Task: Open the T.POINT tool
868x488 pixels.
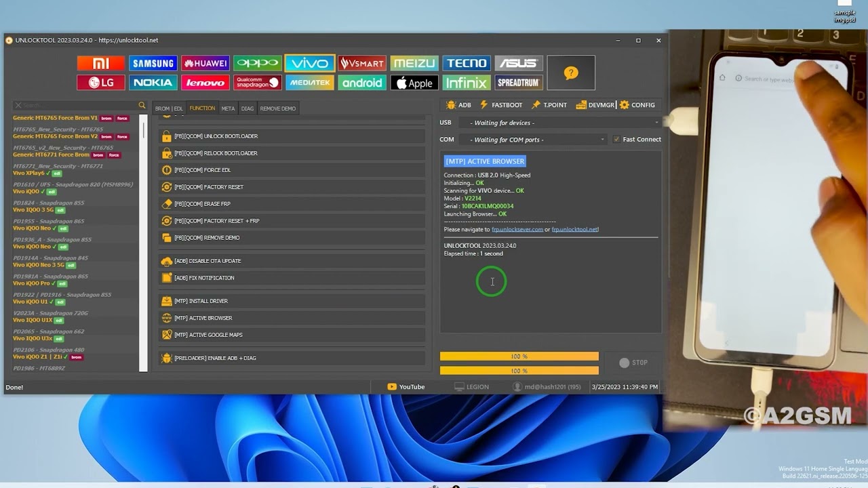Action: [x=549, y=105]
